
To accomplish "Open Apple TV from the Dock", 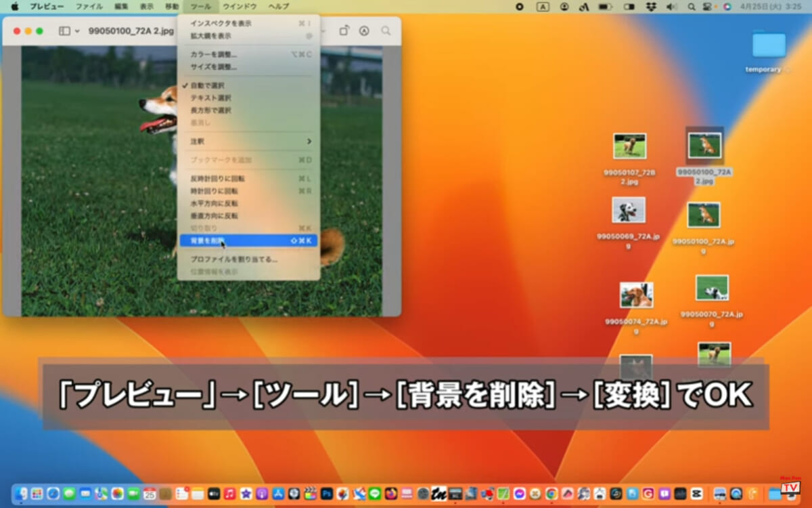I will (x=214, y=494).
